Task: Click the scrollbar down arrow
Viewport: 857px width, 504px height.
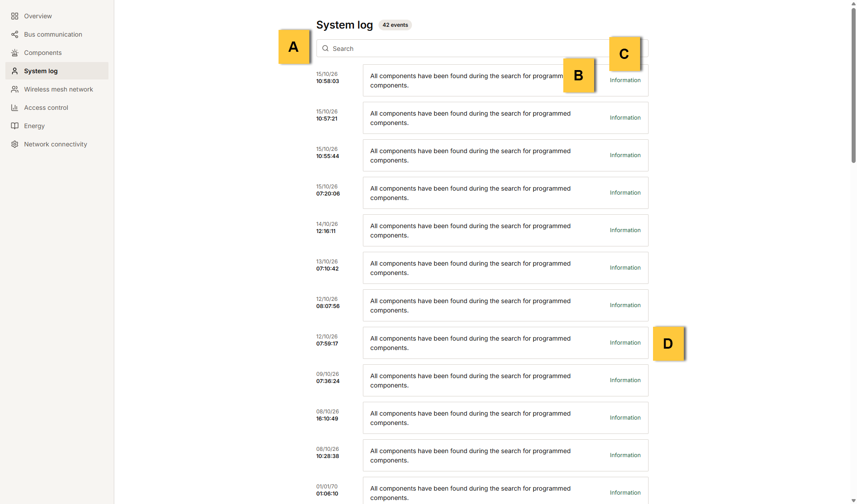Action: point(853,500)
